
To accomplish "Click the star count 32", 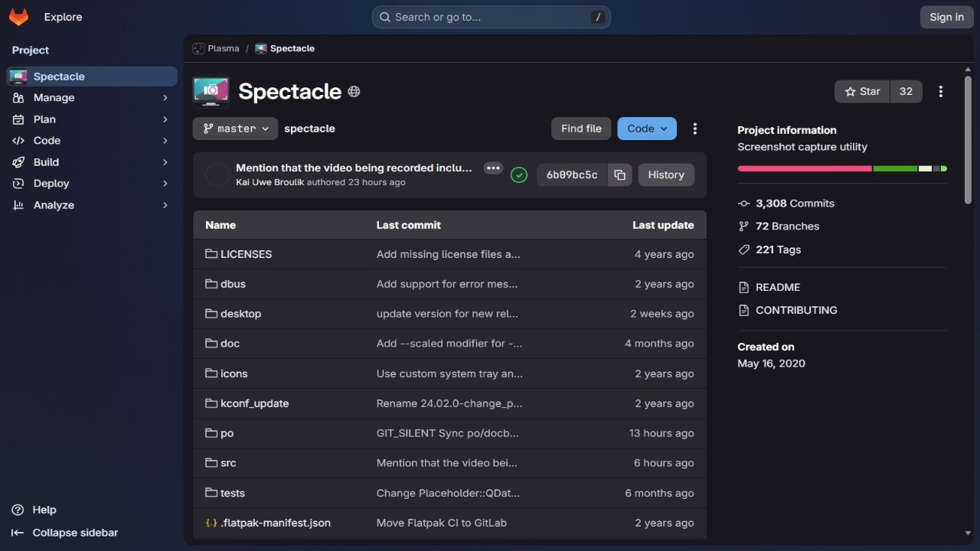I will 906,92.
